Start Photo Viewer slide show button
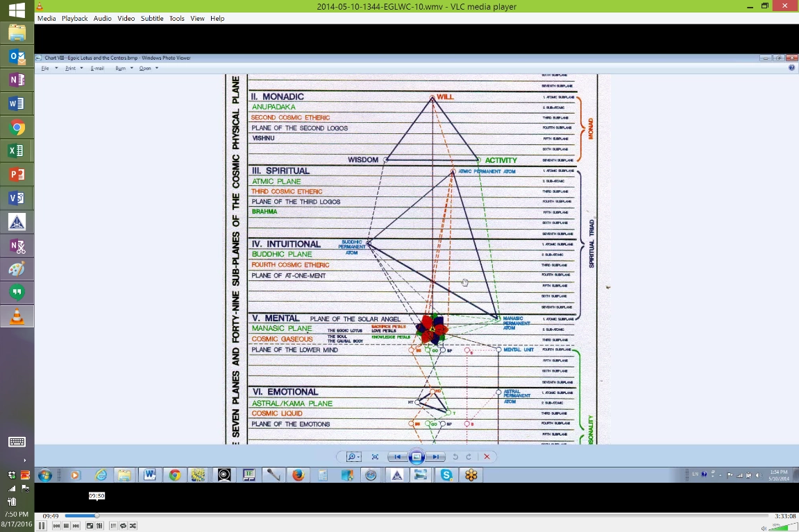The image size is (799, 532). [x=417, y=456]
